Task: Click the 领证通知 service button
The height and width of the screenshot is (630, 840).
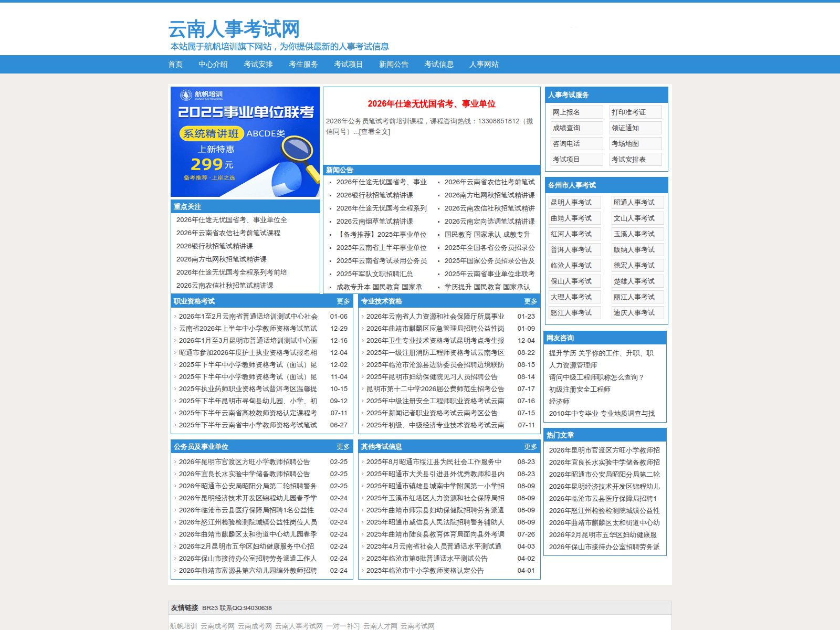Action: (635, 128)
